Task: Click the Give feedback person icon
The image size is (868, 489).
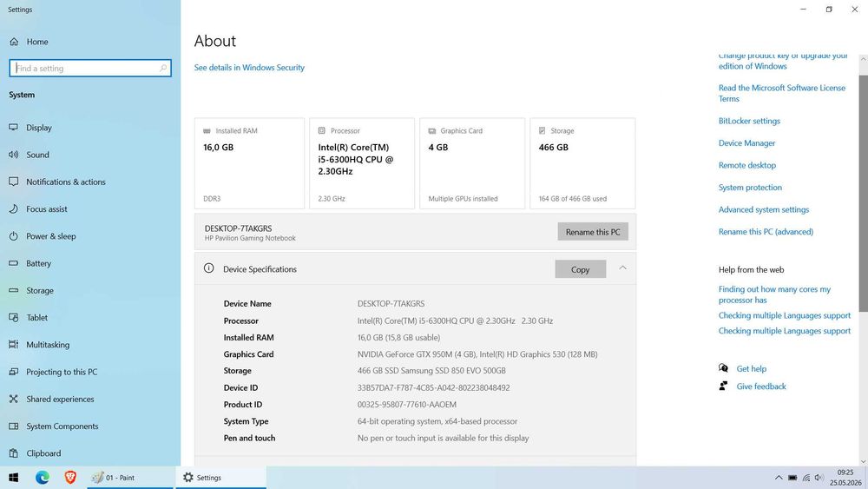Action: (x=724, y=386)
